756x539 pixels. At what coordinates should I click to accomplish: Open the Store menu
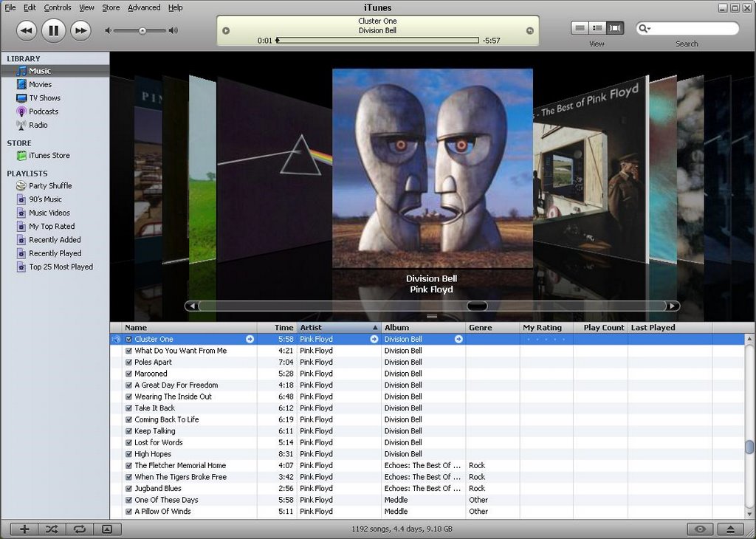111,7
